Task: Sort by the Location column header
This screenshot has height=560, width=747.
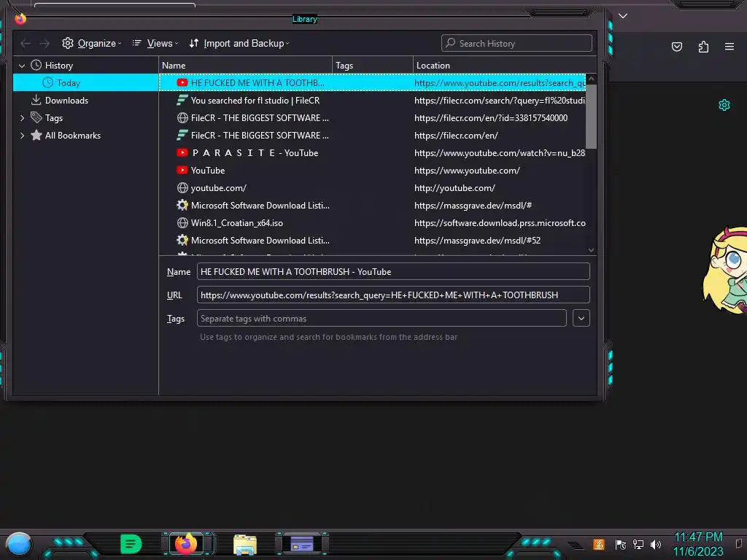Action: point(505,65)
